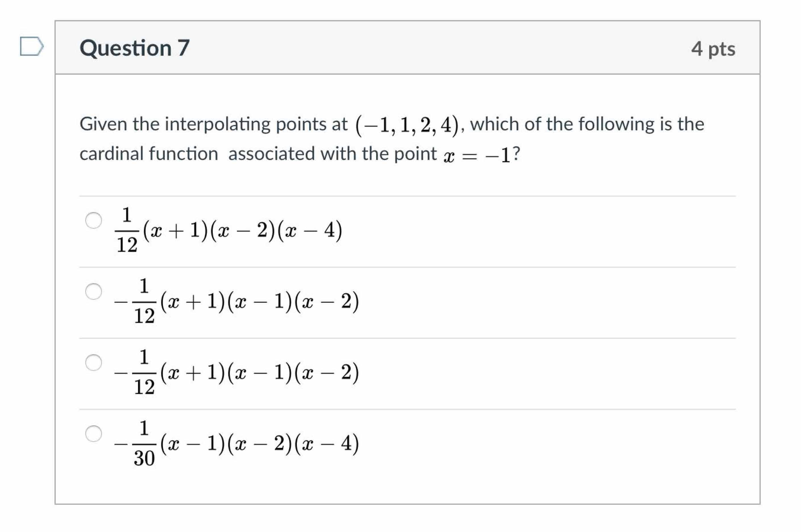Screen dimensions: 801x532
Task: Choose the second answer's radio button
Action: tap(94, 291)
